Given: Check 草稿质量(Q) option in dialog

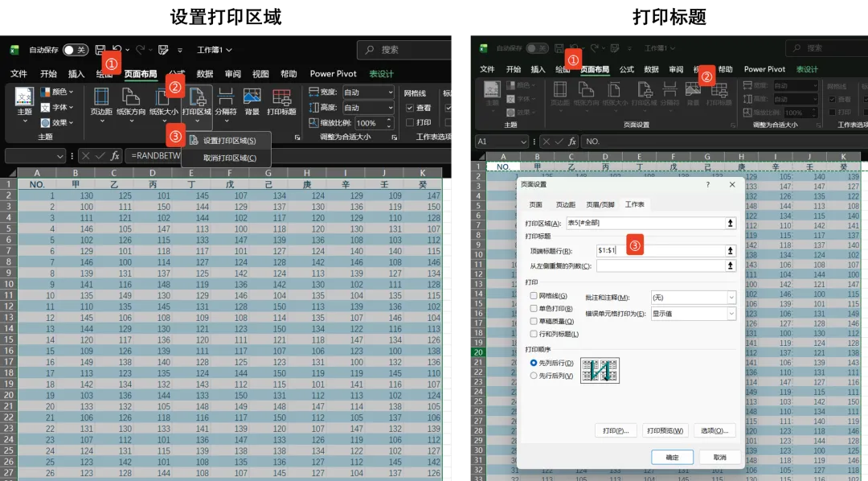Looking at the screenshot, I should tap(534, 321).
